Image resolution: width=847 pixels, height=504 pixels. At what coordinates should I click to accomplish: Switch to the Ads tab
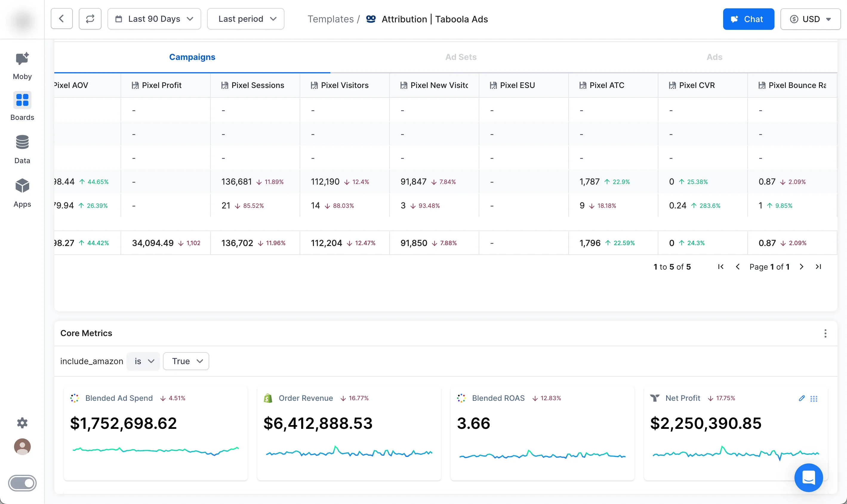click(x=714, y=57)
